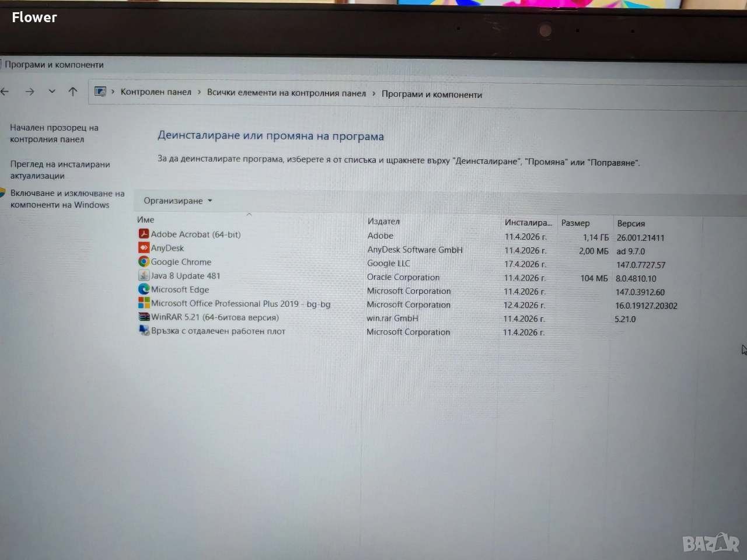Open the Организиране dropdown menu
Image resolution: width=747 pixels, height=560 pixels.
pyautogui.click(x=178, y=201)
